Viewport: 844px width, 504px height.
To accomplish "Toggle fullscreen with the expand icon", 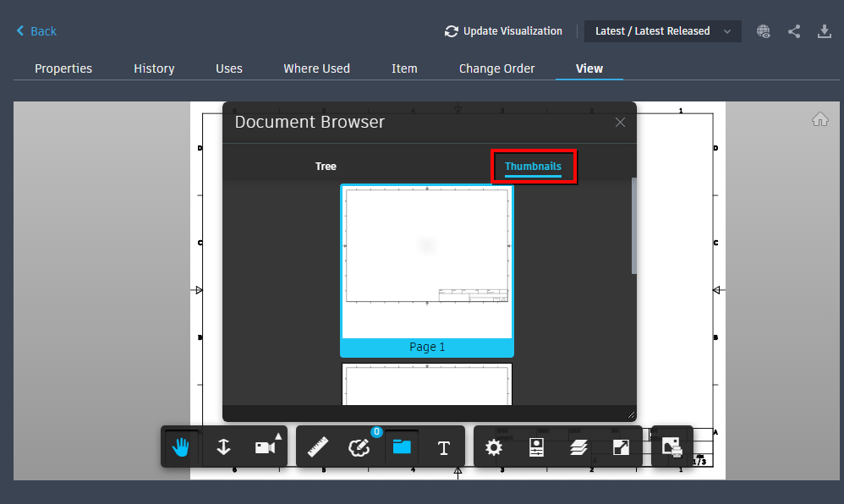I will [x=621, y=446].
